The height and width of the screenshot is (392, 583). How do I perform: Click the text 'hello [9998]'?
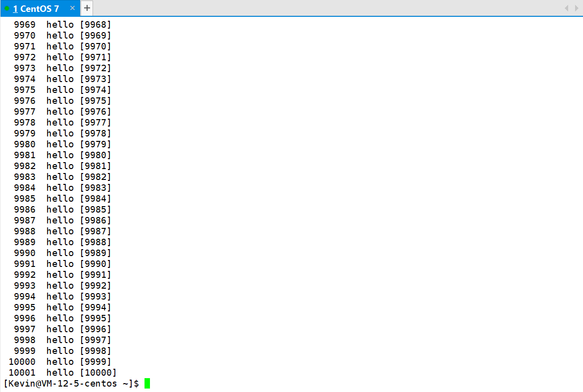pyautogui.click(x=79, y=351)
